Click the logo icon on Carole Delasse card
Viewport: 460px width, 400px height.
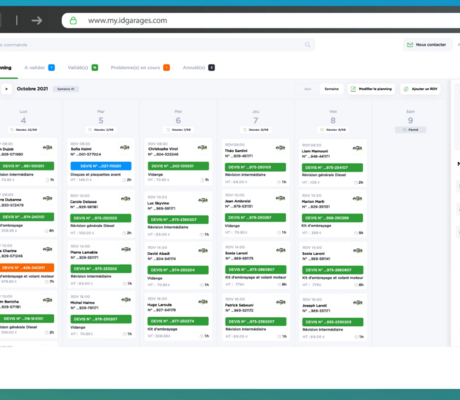[x=126, y=199]
